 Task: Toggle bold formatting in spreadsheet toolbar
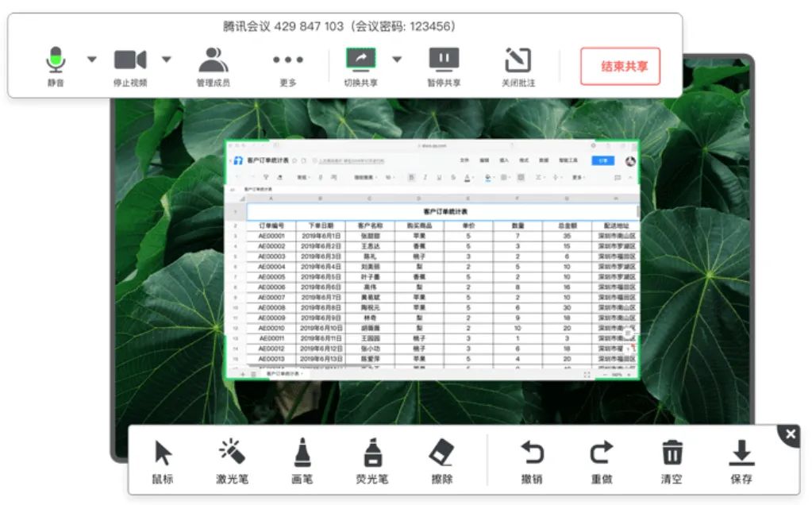(411, 178)
